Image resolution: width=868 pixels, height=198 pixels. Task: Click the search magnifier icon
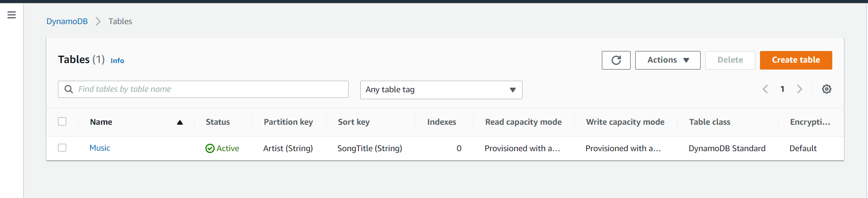point(69,89)
